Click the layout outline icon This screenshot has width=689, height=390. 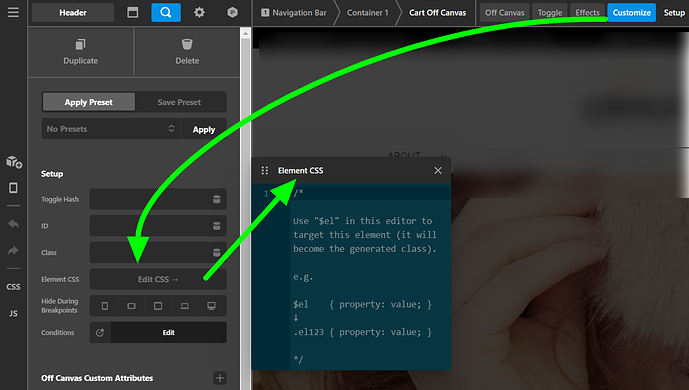coord(132,12)
